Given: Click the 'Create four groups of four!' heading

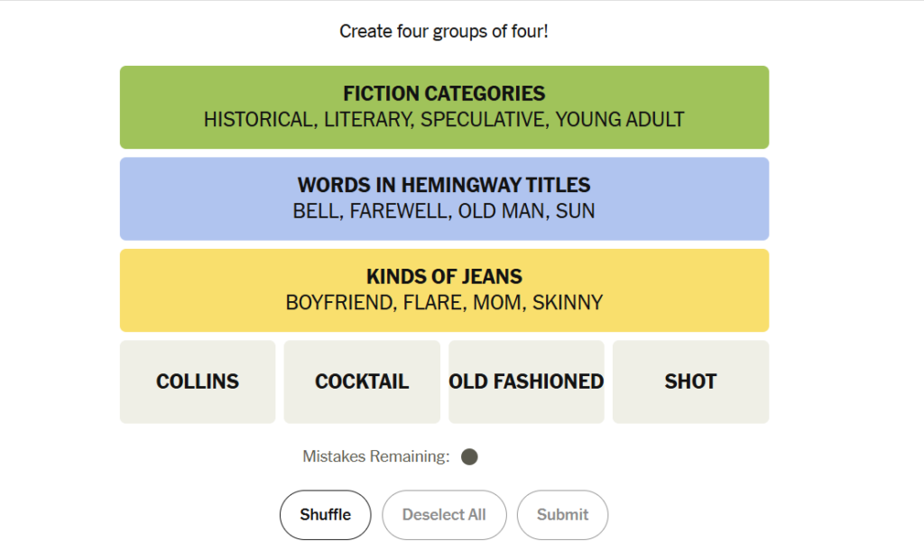Looking at the screenshot, I should coord(444,32).
